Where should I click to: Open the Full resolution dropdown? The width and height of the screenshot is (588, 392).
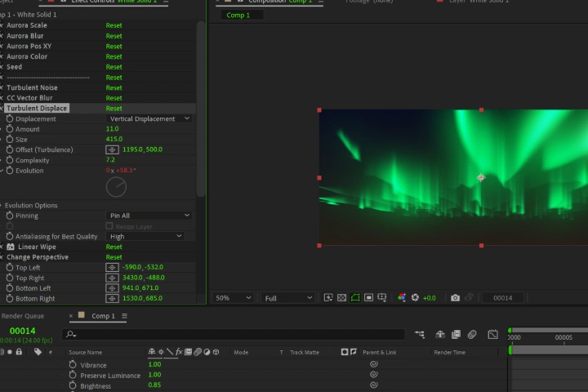pyautogui.click(x=287, y=298)
